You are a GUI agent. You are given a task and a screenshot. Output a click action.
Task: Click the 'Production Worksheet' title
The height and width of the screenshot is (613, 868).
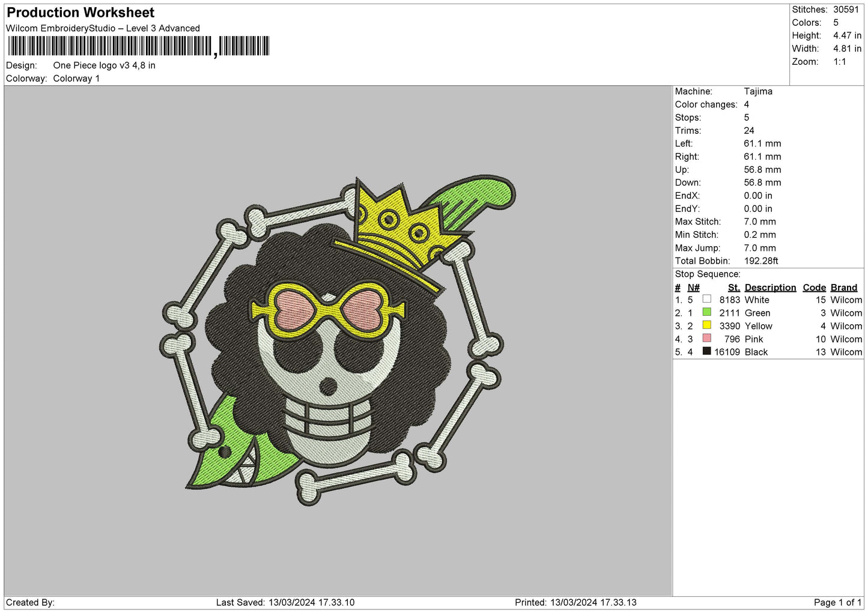(80, 13)
